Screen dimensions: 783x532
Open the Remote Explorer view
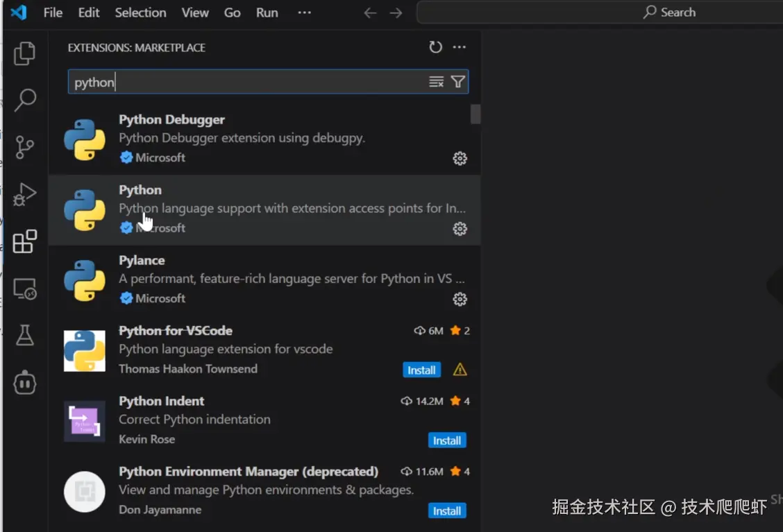point(24,289)
